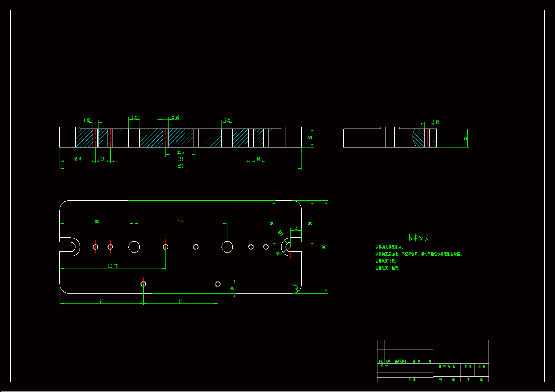
Task: Click the 1:1 scale value in title block
Action: click(482, 373)
